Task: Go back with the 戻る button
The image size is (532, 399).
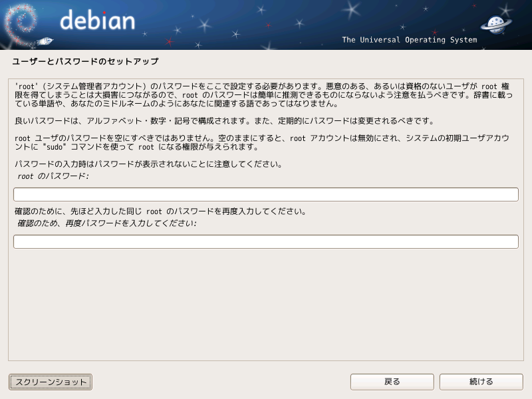Action: pyautogui.click(x=392, y=382)
